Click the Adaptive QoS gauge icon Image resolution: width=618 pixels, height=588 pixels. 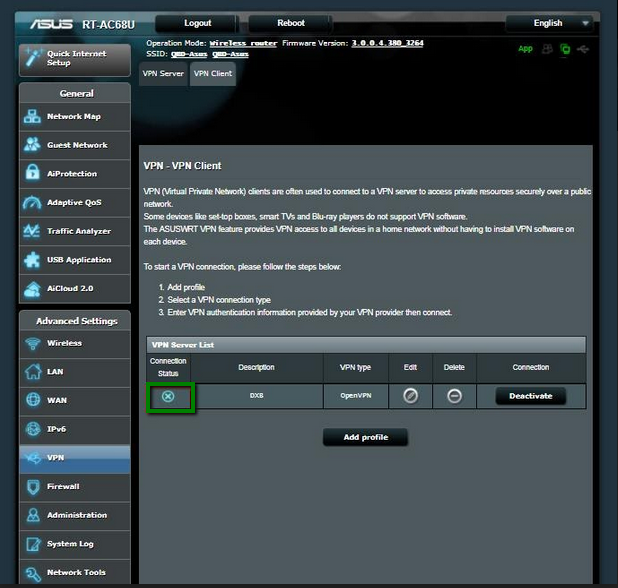pos(32,203)
